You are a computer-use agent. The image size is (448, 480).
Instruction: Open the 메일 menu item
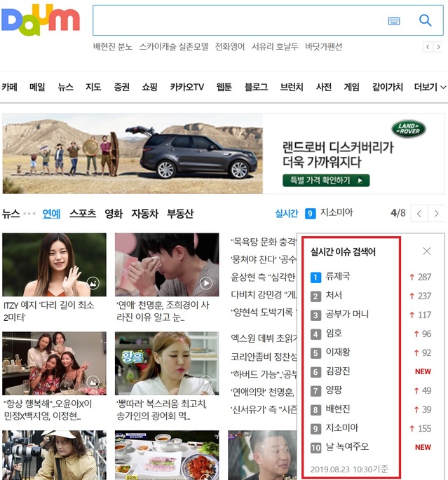37,87
